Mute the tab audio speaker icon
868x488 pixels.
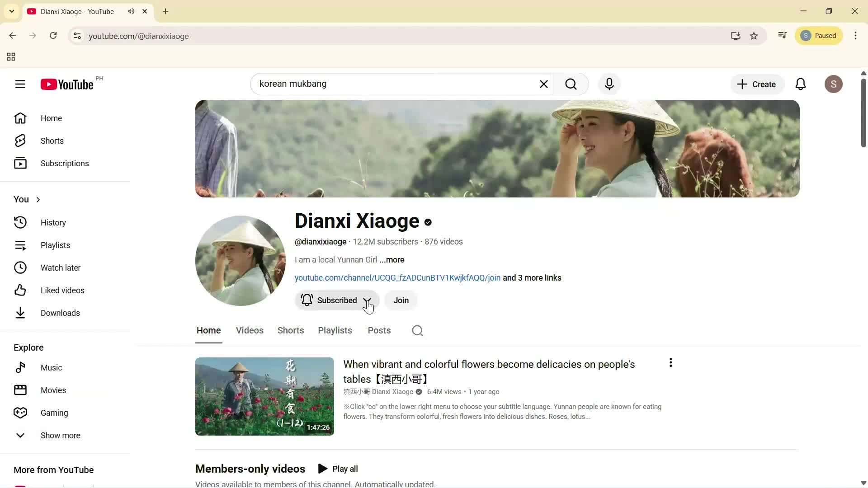131,11
